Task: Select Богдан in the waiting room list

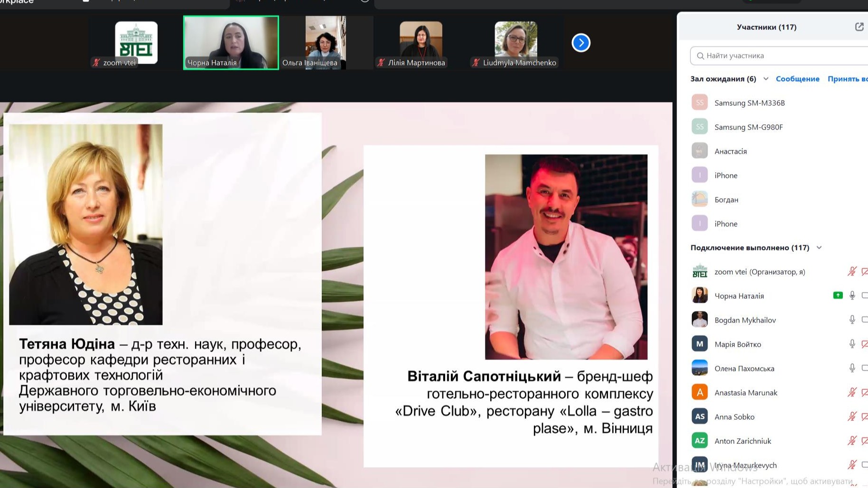Action: coord(726,200)
